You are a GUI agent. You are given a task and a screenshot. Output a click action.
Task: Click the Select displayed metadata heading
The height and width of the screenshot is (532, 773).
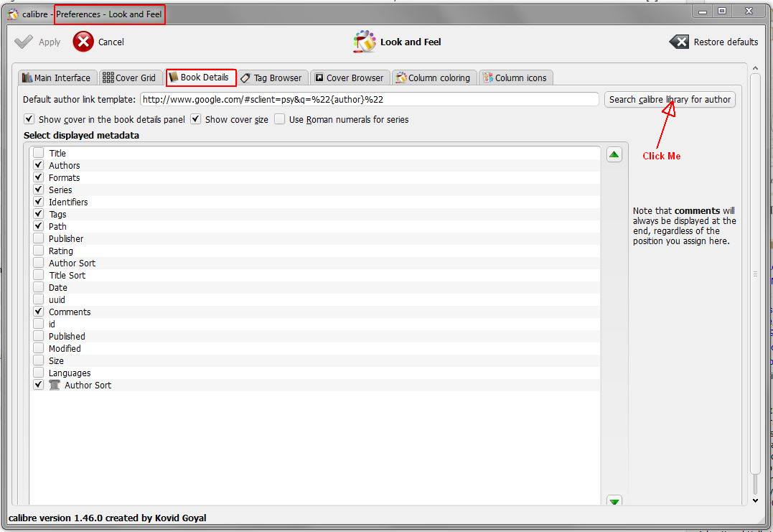click(x=81, y=135)
